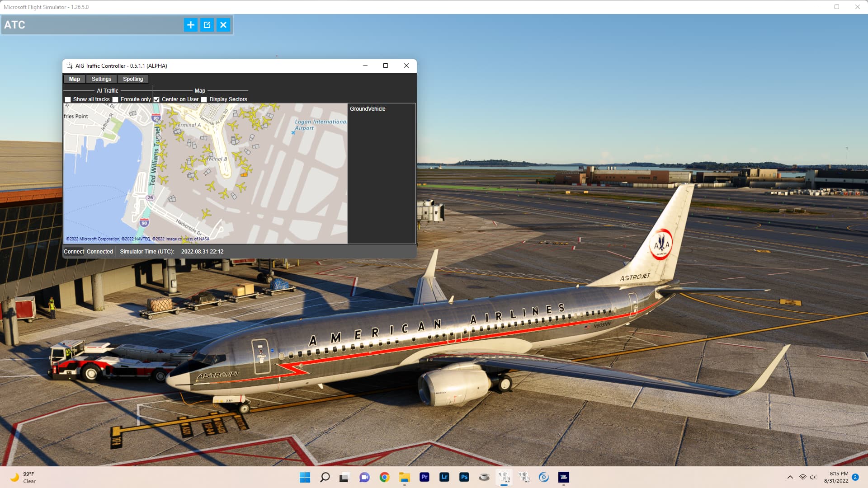This screenshot has width=868, height=488.
Task: Open Adobe Photoshop from taskbar
Action: pyautogui.click(x=464, y=477)
